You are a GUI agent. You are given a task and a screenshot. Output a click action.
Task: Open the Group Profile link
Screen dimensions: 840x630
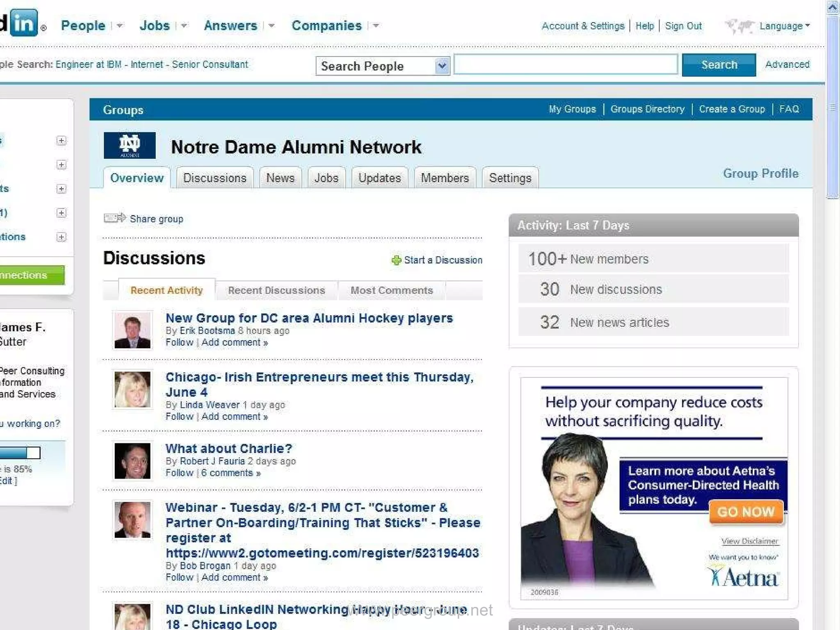coord(760,173)
